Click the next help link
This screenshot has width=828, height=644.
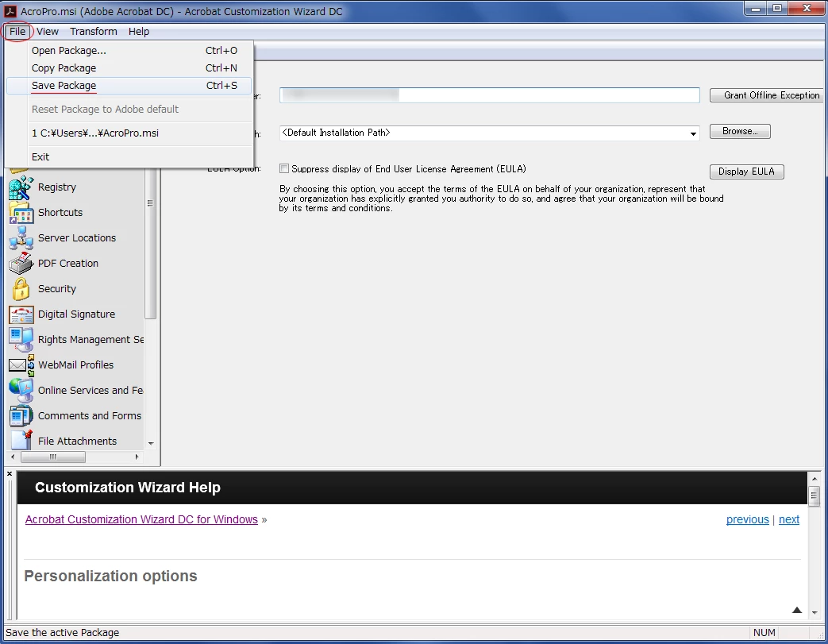point(789,519)
